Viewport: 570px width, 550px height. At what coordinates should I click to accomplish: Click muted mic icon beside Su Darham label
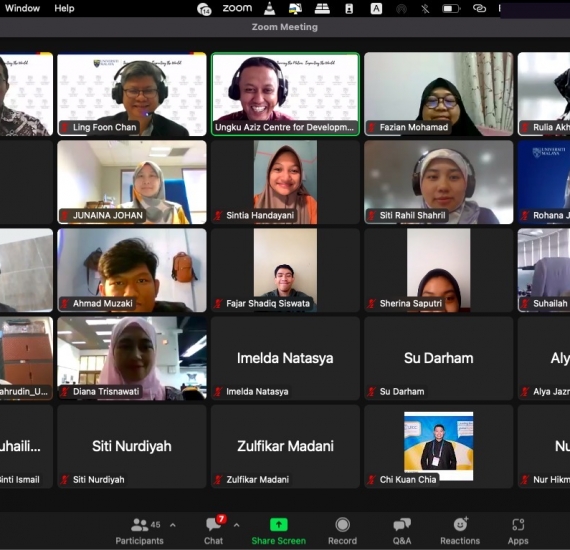click(x=372, y=392)
